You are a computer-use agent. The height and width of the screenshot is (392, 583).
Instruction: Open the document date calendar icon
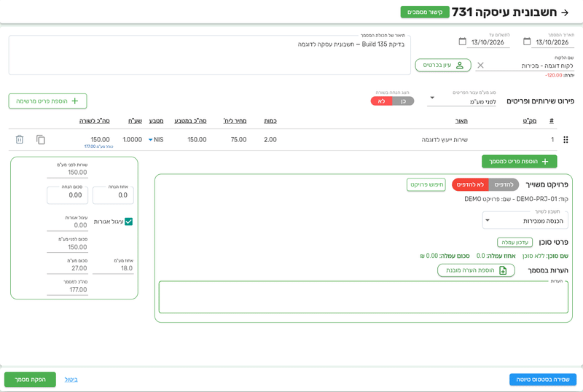point(527,42)
